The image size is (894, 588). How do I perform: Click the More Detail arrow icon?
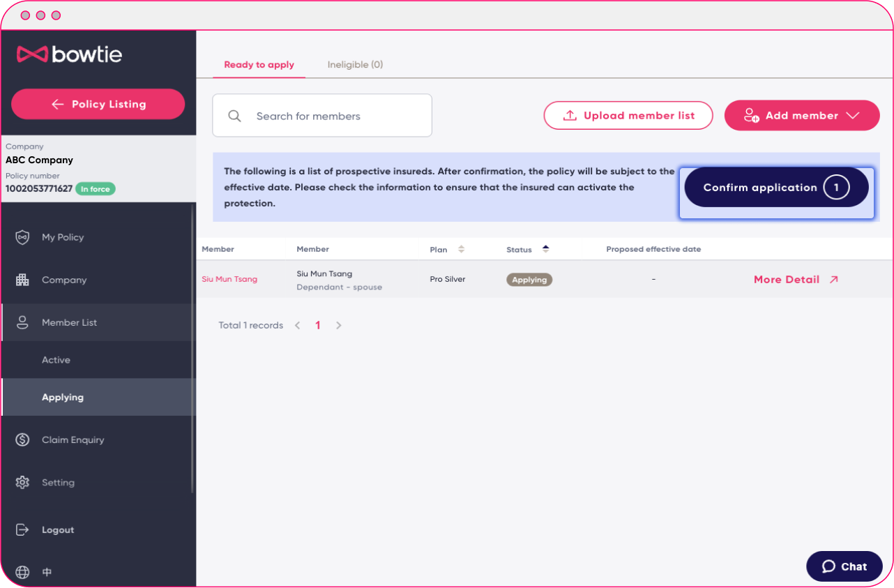tap(833, 279)
